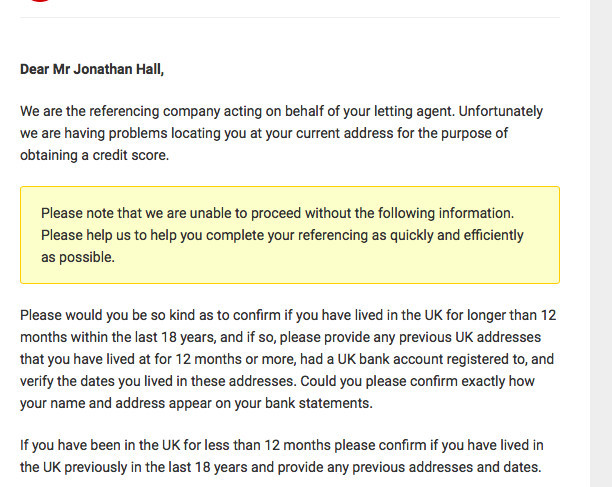Click 'obtaining a credit score.' text line
This screenshot has height=487, width=612.
94,155
